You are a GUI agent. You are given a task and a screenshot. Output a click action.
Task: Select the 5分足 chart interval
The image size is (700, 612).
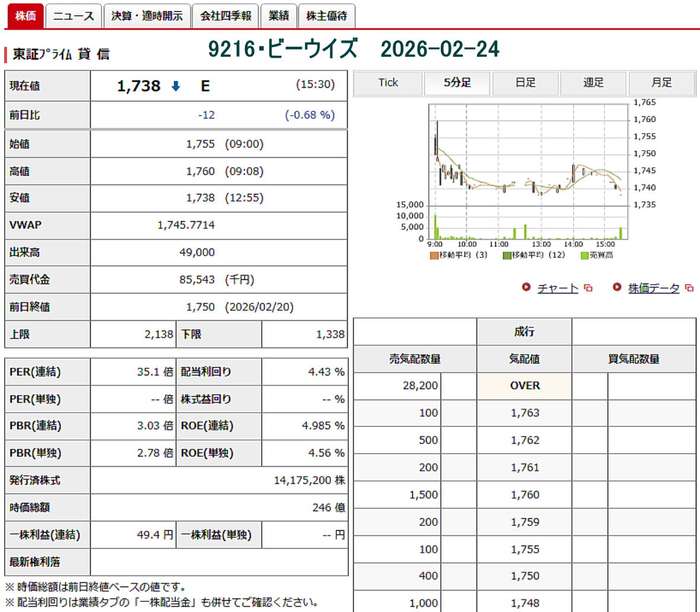[x=457, y=83]
